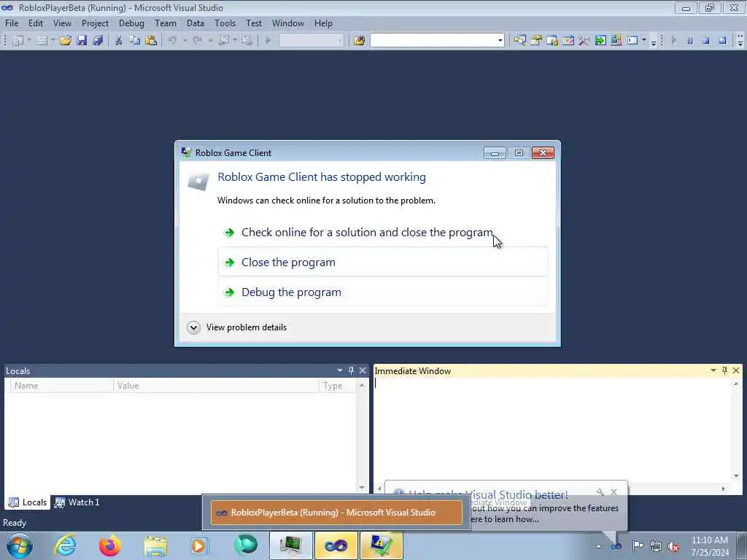This screenshot has width=747, height=560.
Task: Toggle auto-hide pin on Locals panel
Action: tap(351, 370)
